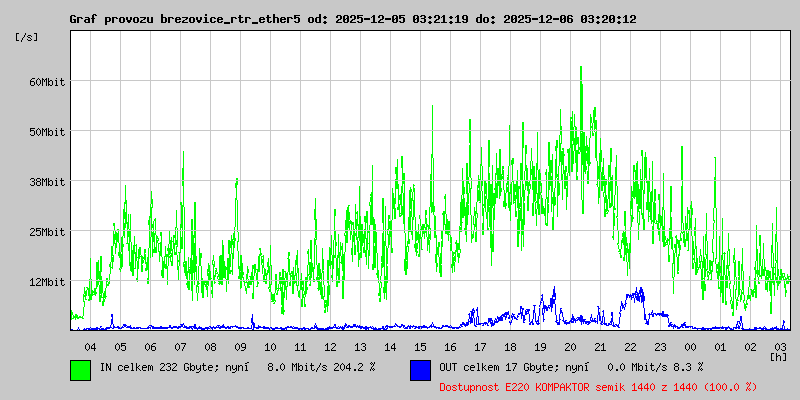
Task: Click the green IN legend color square
Action: (81, 369)
